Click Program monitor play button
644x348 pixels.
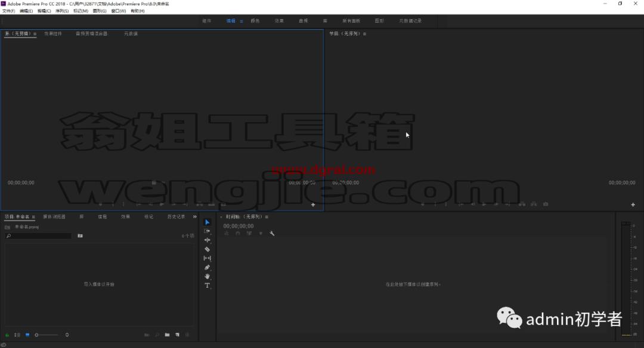click(484, 204)
